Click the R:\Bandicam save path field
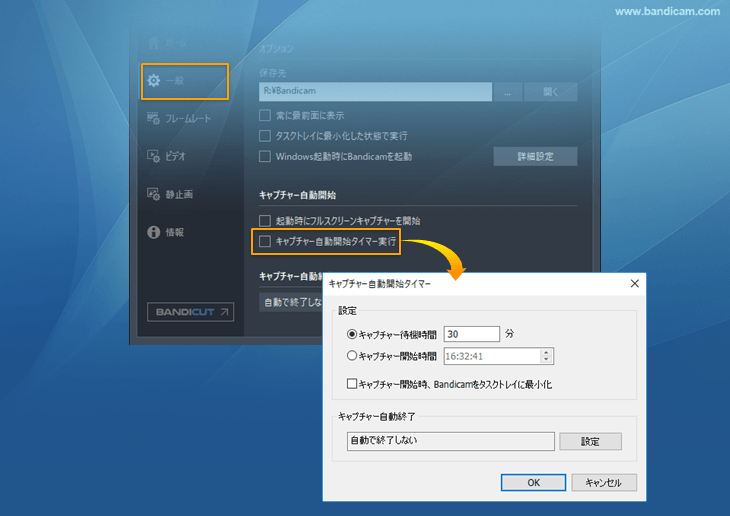The width and height of the screenshot is (730, 516). click(375, 91)
